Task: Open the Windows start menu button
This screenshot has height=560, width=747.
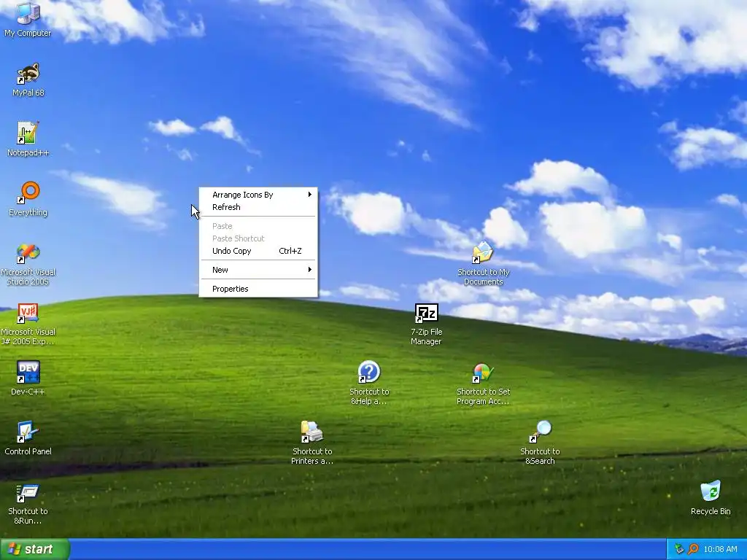Action: click(34, 549)
